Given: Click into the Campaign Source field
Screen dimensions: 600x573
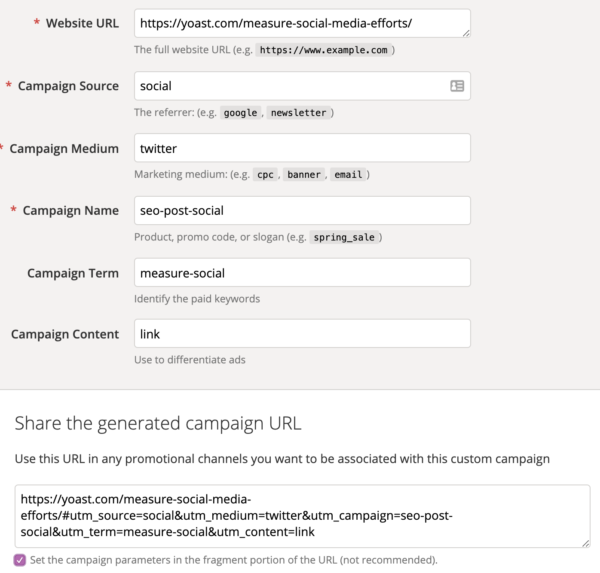Looking at the screenshot, I should (290, 86).
